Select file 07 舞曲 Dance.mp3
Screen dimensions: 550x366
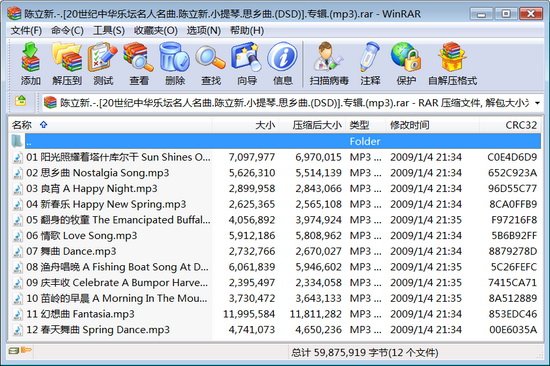(x=276, y=252)
